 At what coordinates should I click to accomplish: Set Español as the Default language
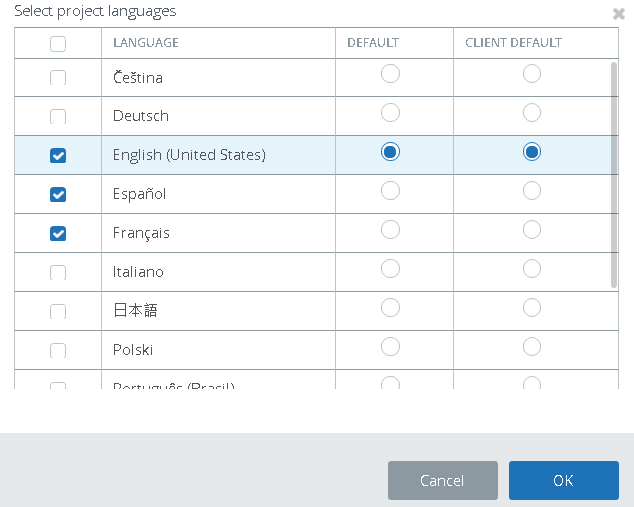tap(390, 190)
